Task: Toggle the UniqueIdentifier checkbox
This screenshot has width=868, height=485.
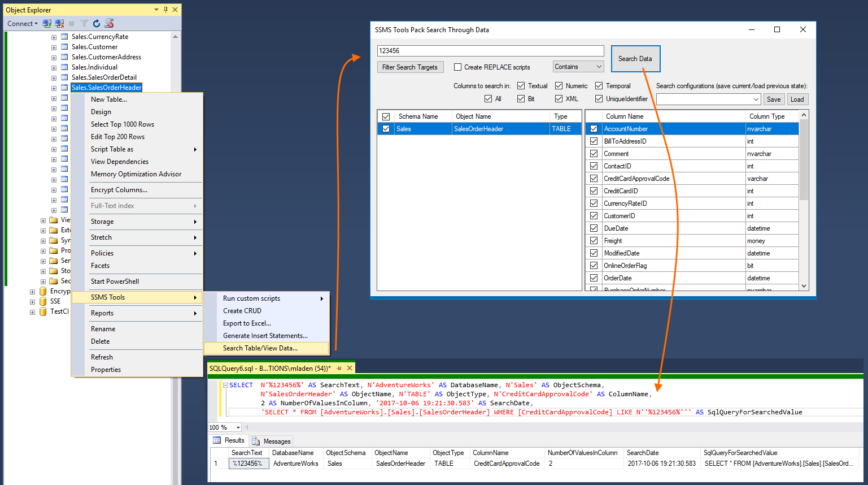Action: (x=599, y=99)
